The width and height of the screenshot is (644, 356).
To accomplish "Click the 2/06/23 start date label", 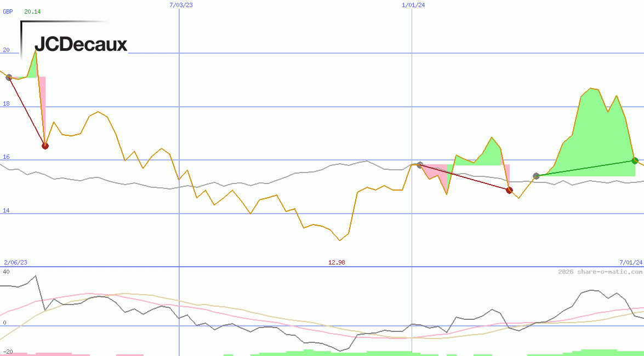I will 15,263.
